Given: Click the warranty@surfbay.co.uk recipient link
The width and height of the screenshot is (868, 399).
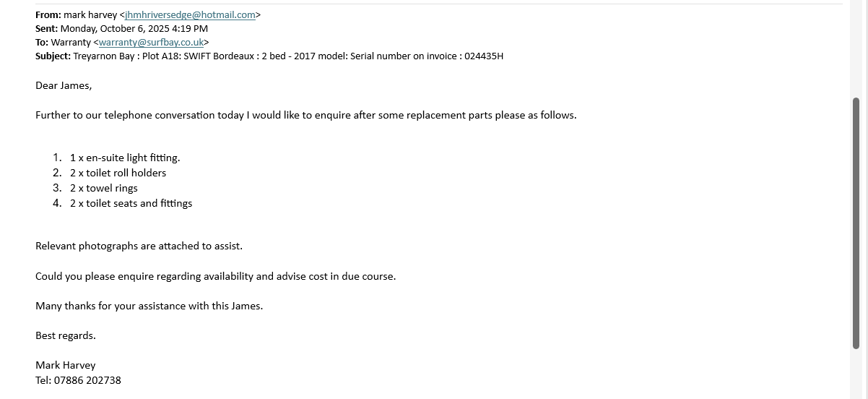Looking at the screenshot, I should tap(151, 43).
